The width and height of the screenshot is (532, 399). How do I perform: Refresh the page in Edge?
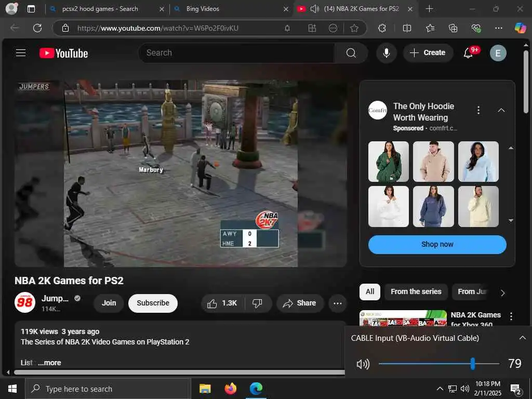click(x=37, y=28)
